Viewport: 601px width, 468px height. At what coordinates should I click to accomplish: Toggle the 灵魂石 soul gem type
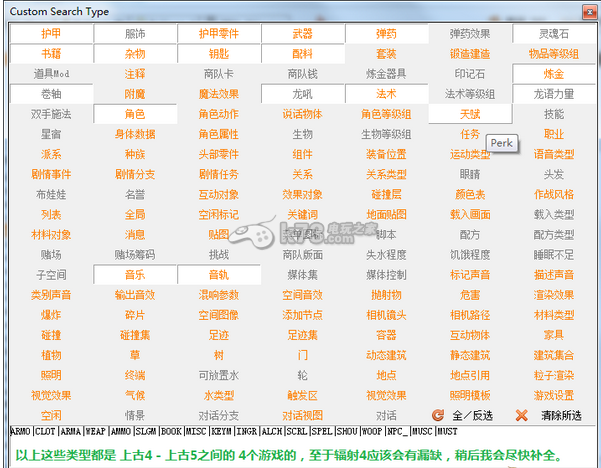(x=553, y=33)
